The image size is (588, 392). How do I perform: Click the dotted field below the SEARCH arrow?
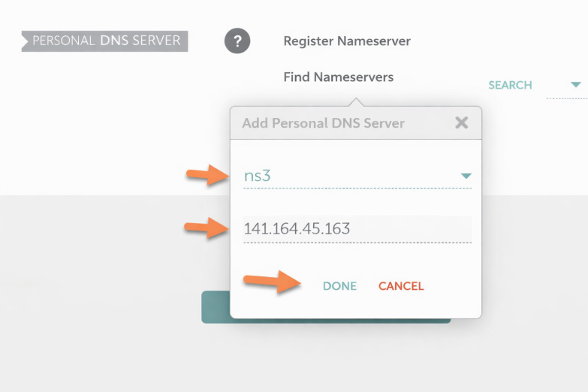point(566,98)
